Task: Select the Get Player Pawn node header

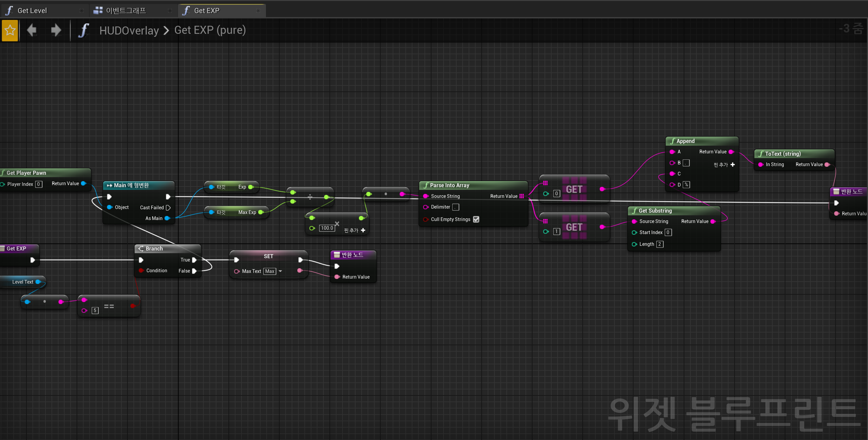Action: (45, 173)
